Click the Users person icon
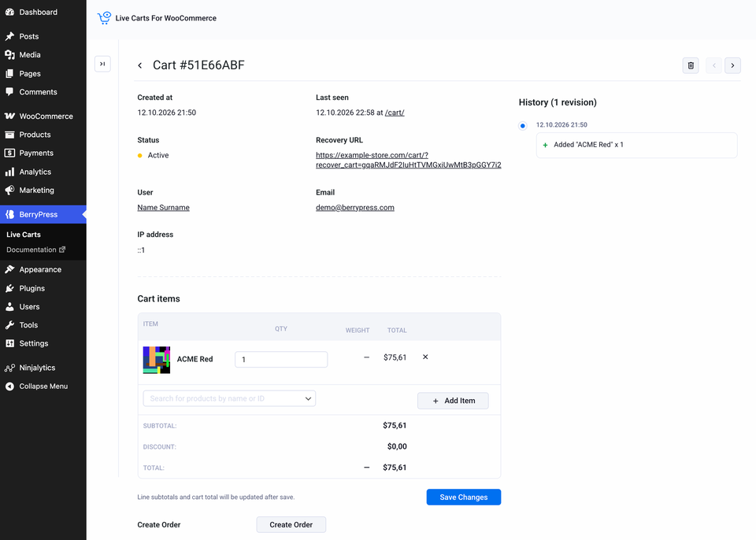This screenshot has width=756, height=540. tap(9, 307)
